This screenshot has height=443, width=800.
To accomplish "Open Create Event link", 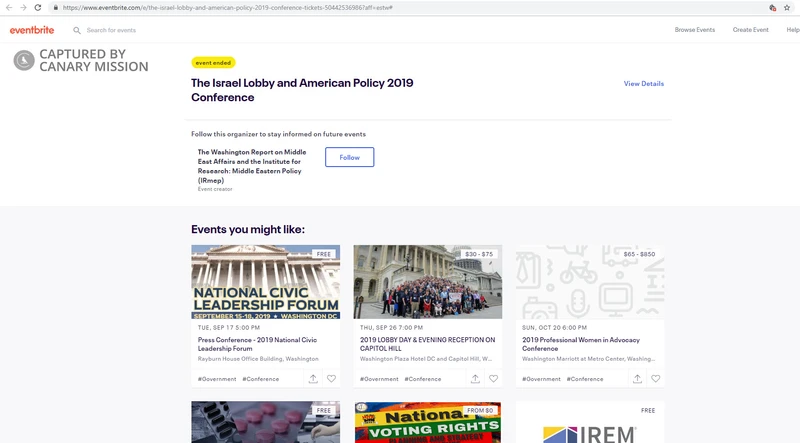I will tap(751, 30).
